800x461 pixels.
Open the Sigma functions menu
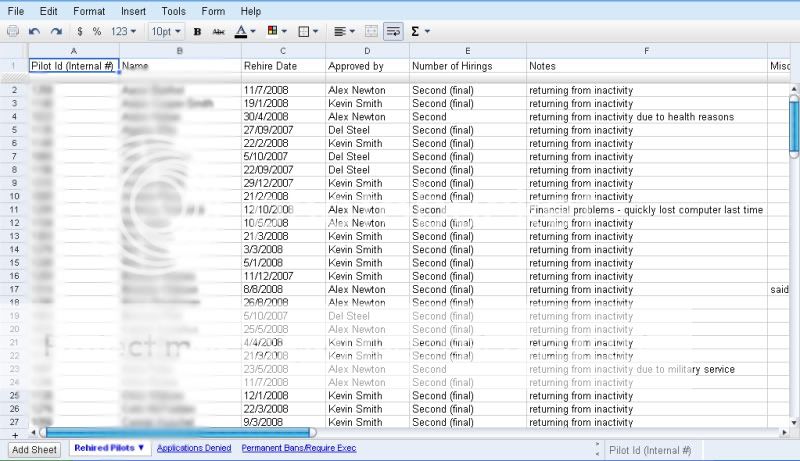[x=420, y=31]
